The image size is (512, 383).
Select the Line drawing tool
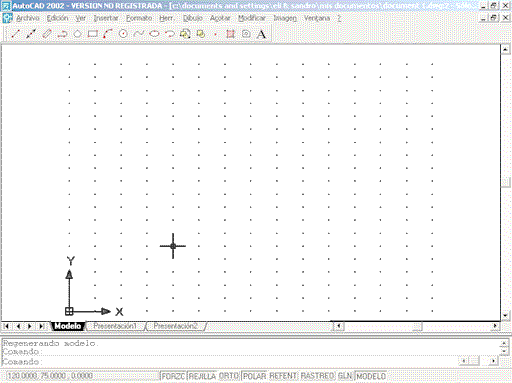(x=16, y=34)
